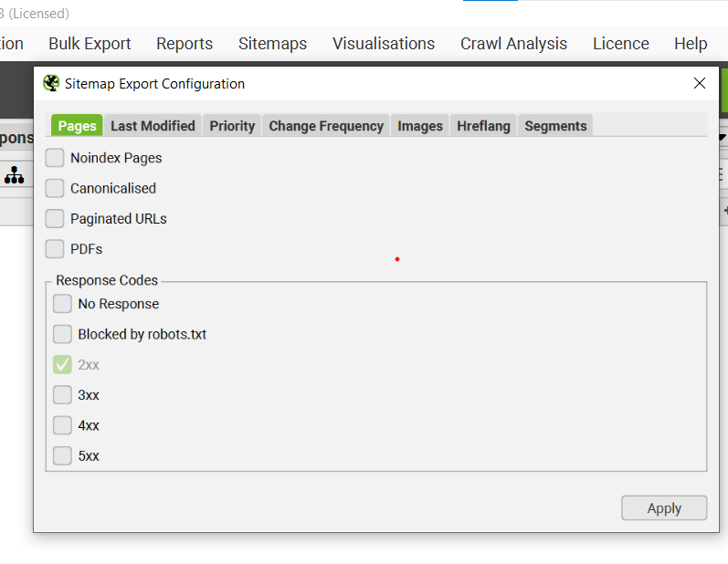Close the Sitemap Export Configuration dialog
The image size is (728, 564).
pyautogui.click(x=699, y=83)
